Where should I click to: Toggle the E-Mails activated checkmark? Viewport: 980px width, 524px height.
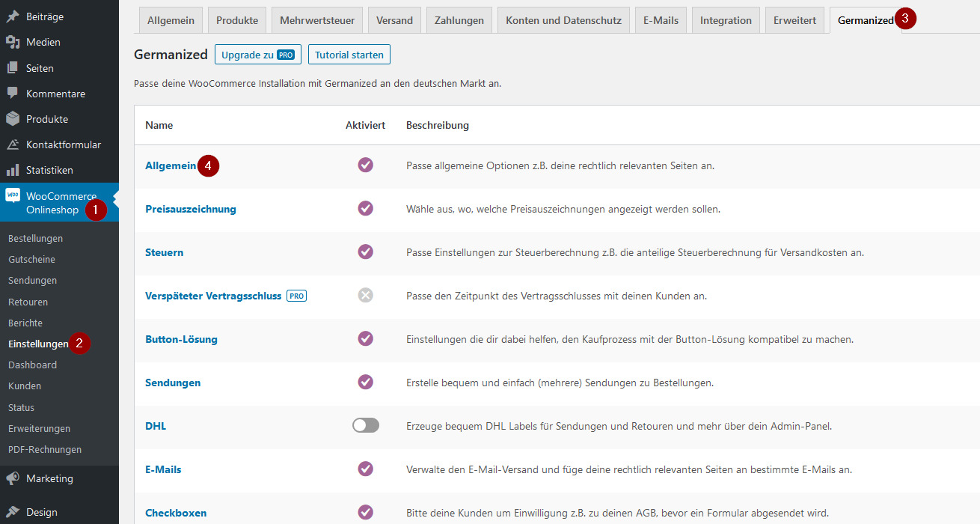coord(366,469)
